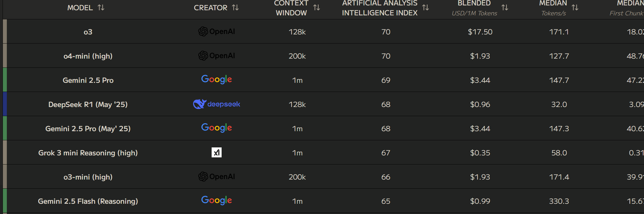Click OpenAI logo in o3 row
This screenshot has width=644, height=214.
(216, 32)
